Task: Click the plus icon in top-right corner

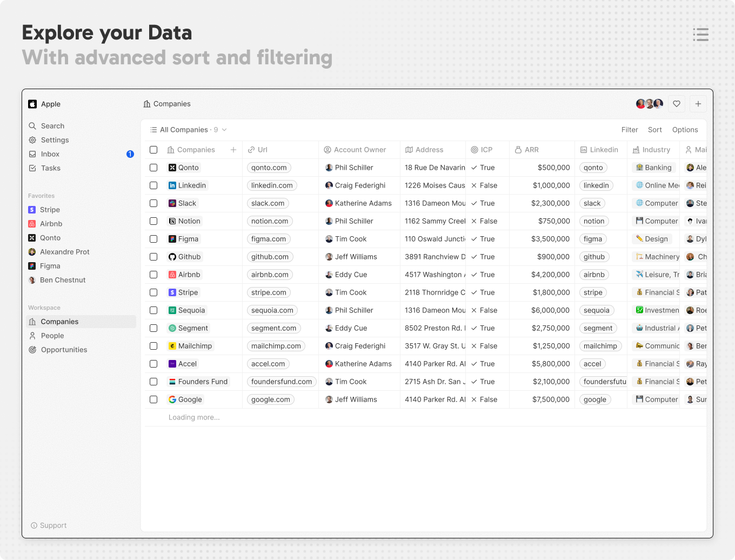Action: (x=698, y=104)
